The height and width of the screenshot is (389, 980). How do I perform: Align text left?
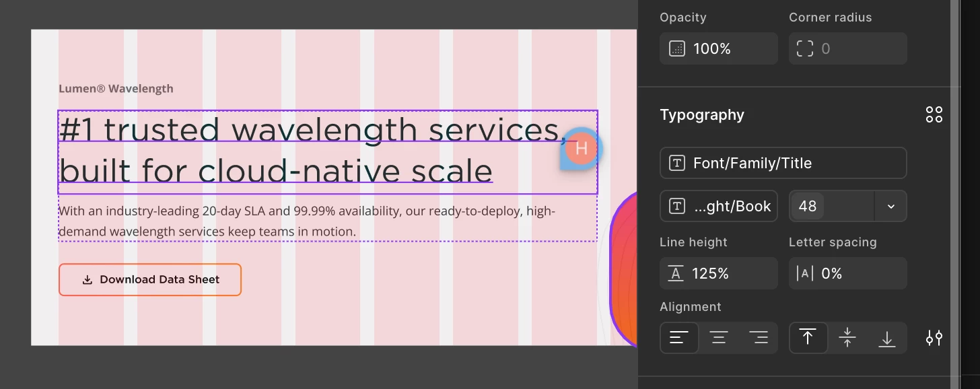(679, 338)
